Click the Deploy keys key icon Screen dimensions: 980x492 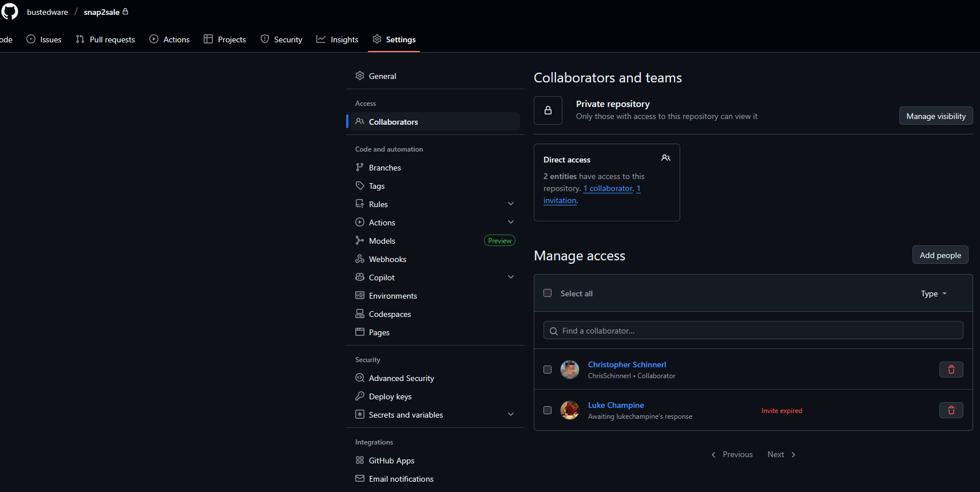[x=360, y=396]
